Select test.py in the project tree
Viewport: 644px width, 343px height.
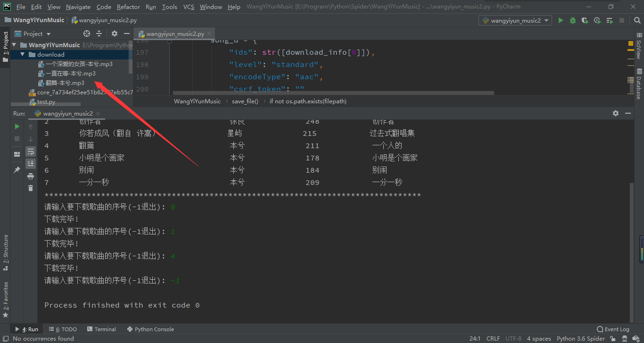[x=46, y=101]
